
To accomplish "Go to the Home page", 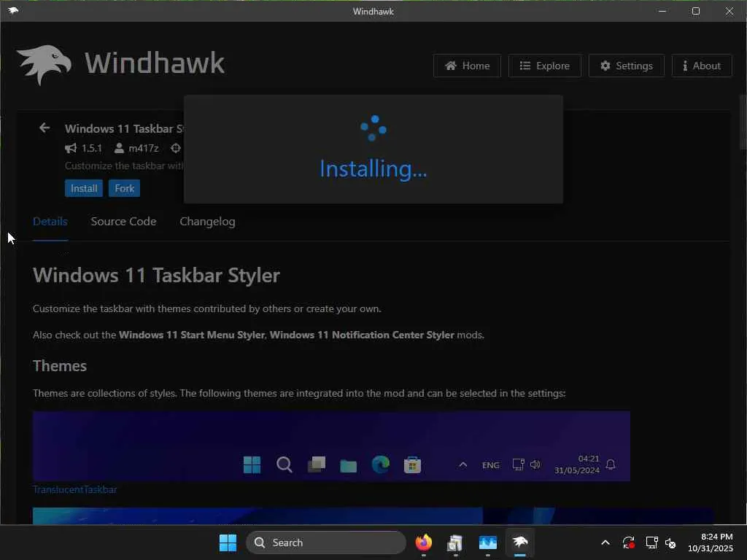I will [x=467, y=66].
